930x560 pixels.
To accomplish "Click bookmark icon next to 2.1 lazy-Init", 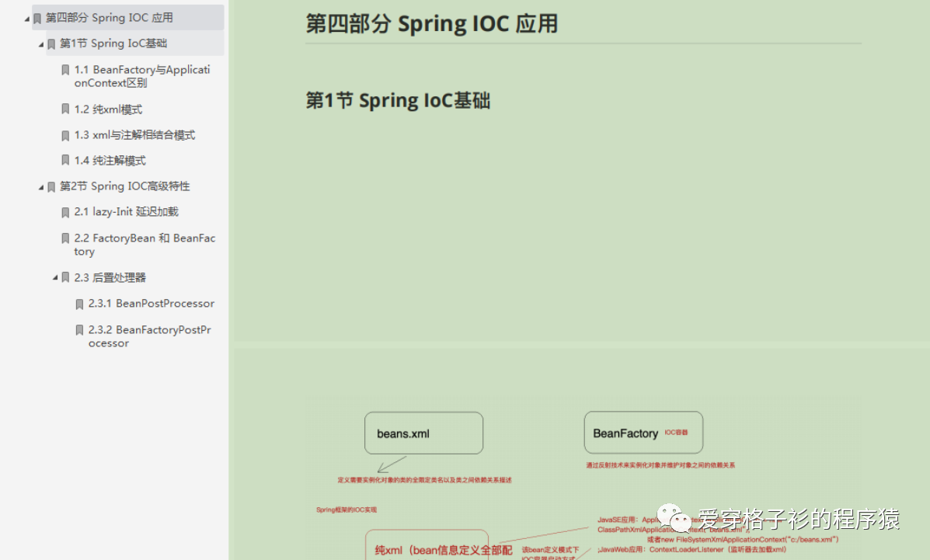I will pyautogui.click(x=66, y=212).
